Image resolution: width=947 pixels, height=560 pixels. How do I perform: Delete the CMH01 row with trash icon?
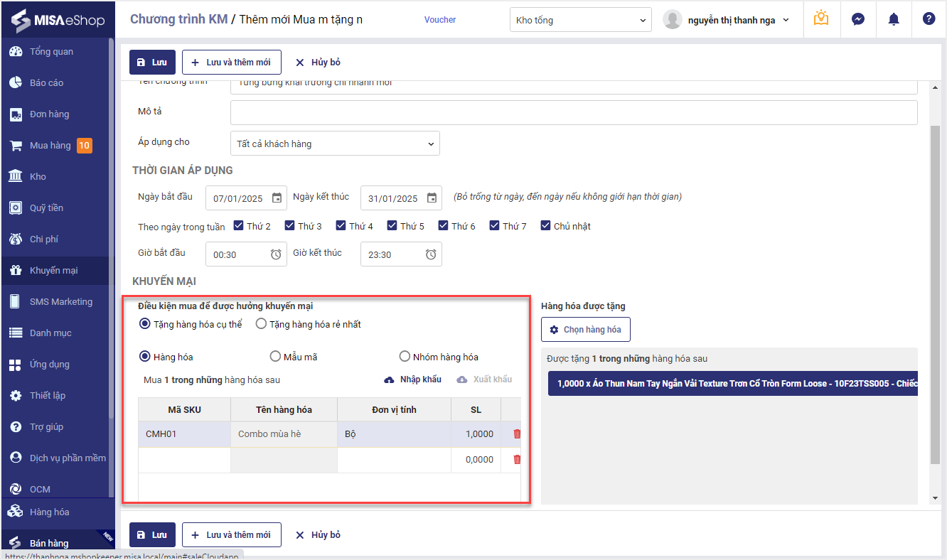click(x=517, y=434)
